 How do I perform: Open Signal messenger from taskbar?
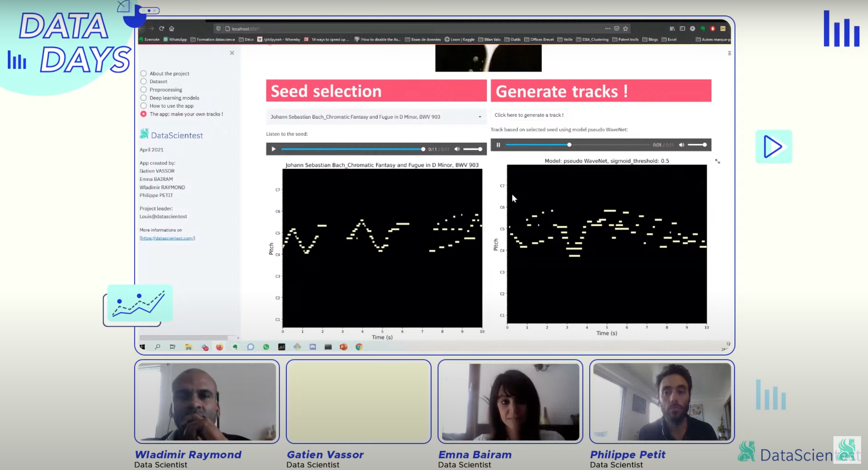(250, 347)
